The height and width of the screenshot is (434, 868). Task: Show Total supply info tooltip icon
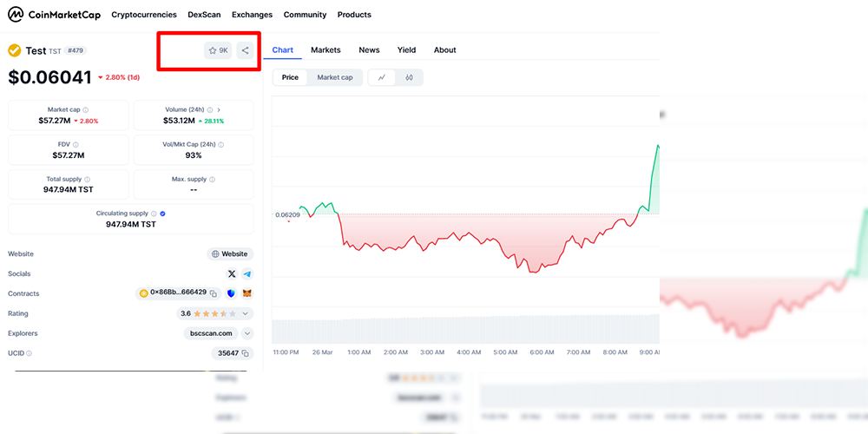pos(88,180)
